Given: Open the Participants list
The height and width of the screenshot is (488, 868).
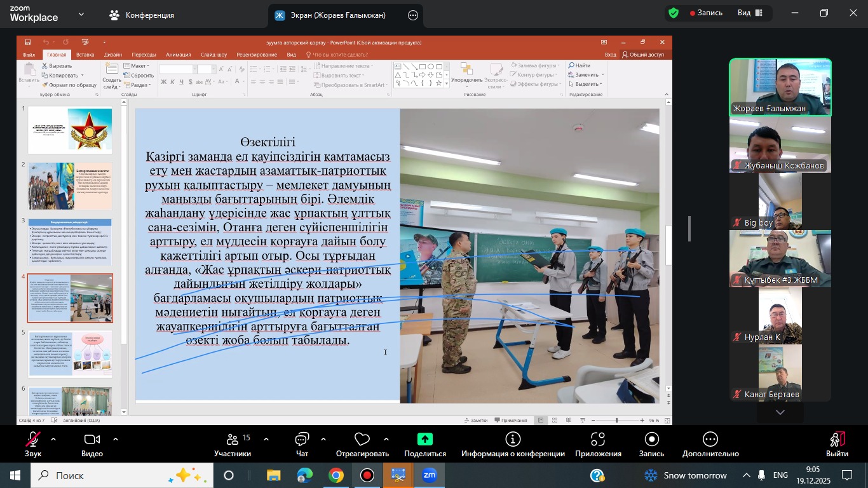Looking at the screenshot, I should 232,440.
